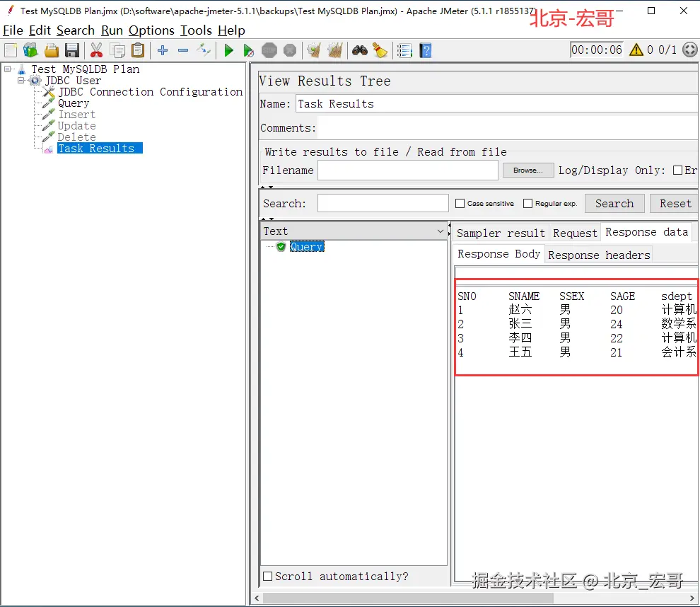Click the Browse... button
Image resolution: width=700 pixels, height=607 pixels.
527,170
